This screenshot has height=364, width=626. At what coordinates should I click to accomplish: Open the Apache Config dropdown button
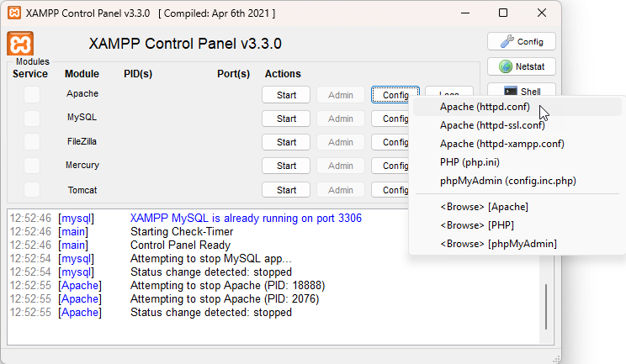tap(395, 95)
